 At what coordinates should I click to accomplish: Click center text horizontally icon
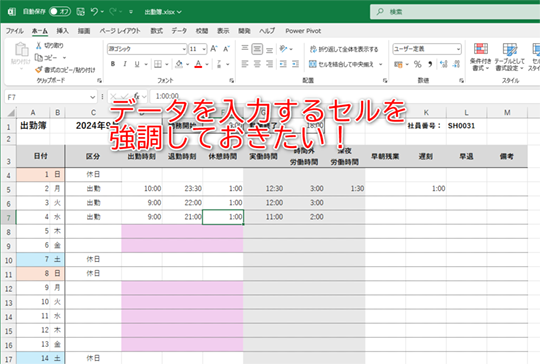(x=257, y=64)
